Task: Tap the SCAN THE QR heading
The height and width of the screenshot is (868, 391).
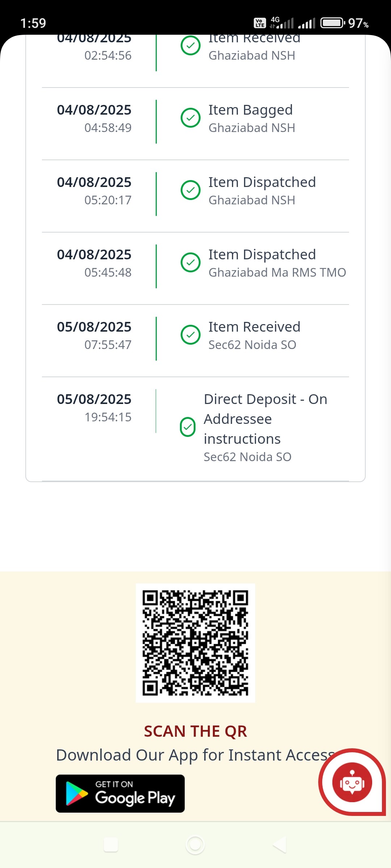Action: (195, 731)
